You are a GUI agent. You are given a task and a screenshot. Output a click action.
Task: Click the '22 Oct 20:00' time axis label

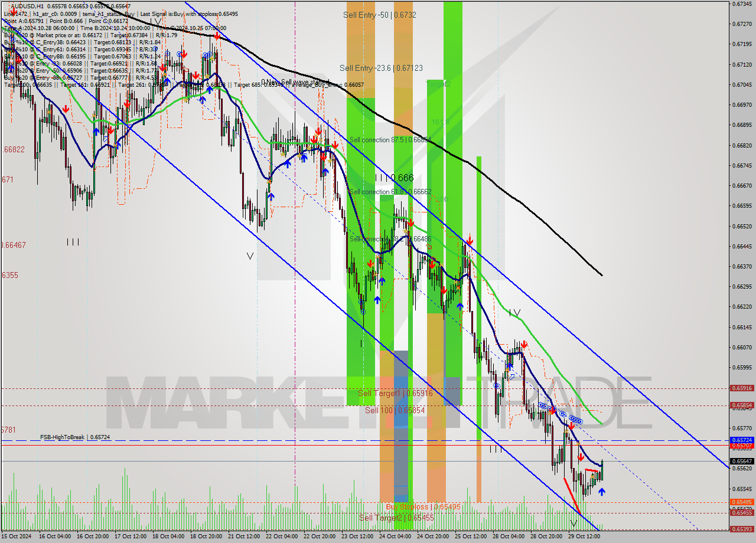tap(320, 537)
